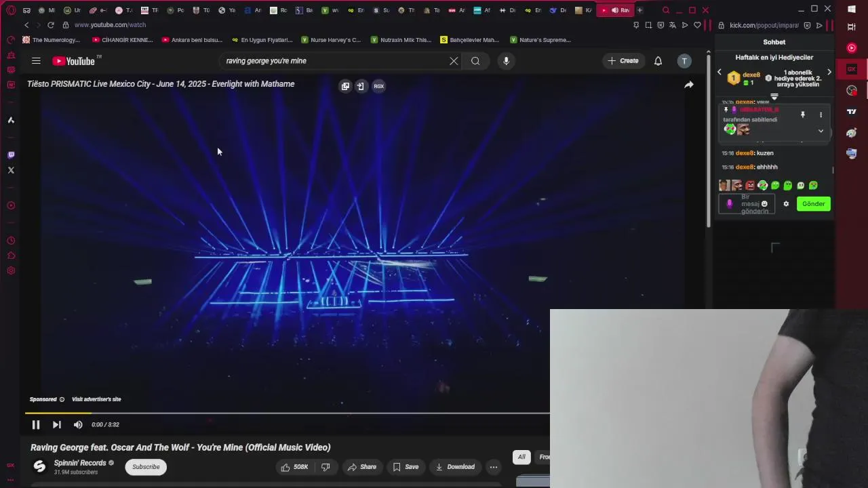Send chat message with Gönder button

[814, 204]
